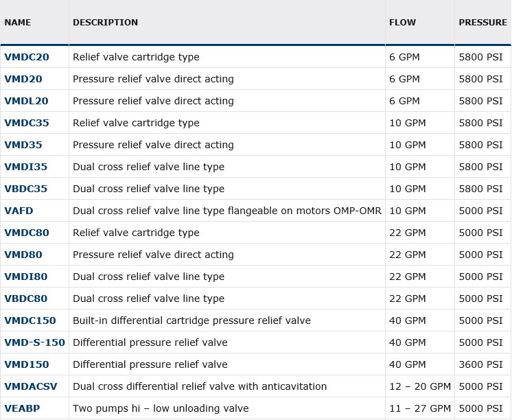Open the VMD20 product link
512x420 pixels.
[23, 79]
